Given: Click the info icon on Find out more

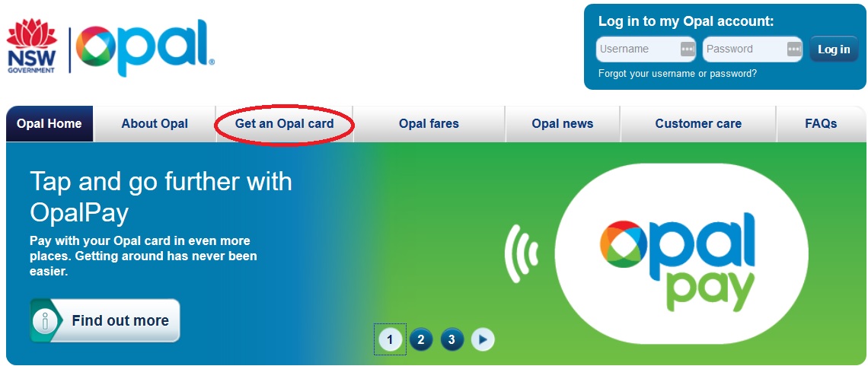Looking at the screenshot, I should (x=46, y=321).
